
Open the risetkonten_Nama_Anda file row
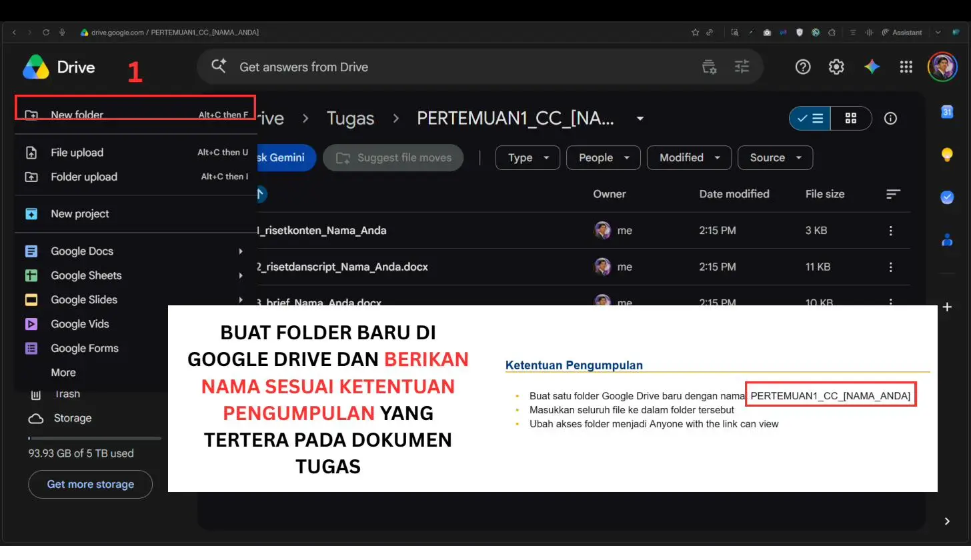click(x=583, y=231)
